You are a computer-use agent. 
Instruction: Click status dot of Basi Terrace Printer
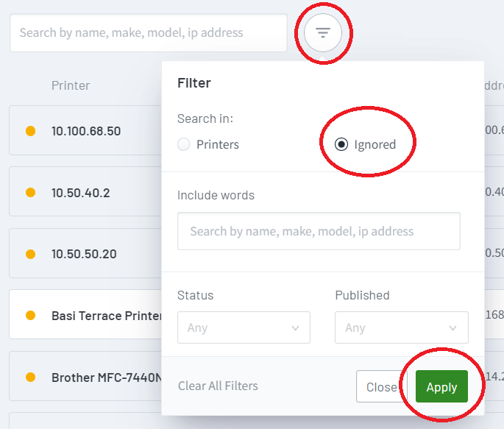[x=31, y=315]
